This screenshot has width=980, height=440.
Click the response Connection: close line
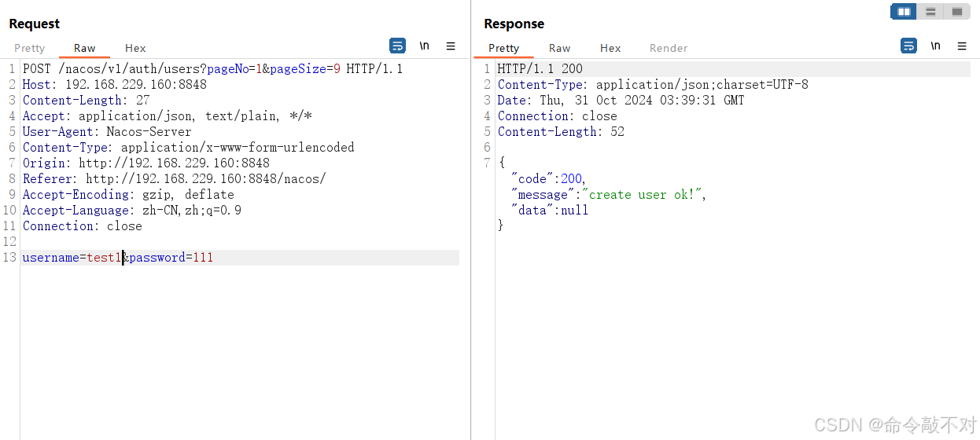coord(557,116)
